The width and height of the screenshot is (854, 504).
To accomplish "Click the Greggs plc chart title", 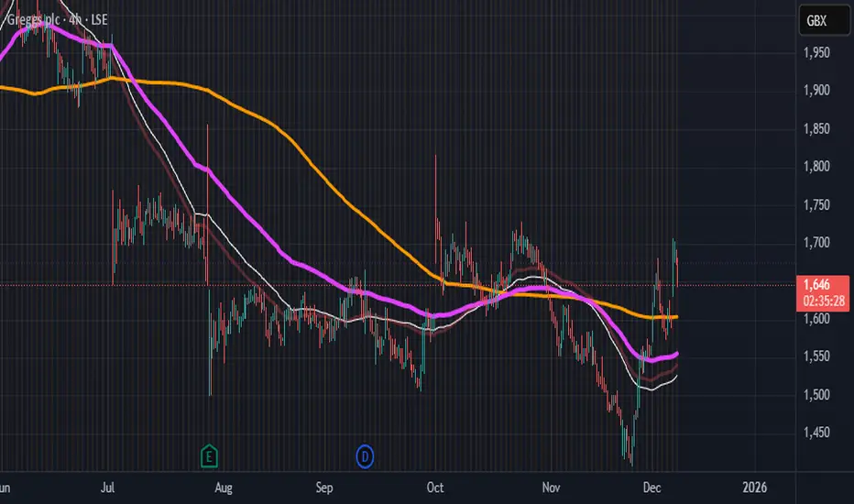I will tap(57, 20).
